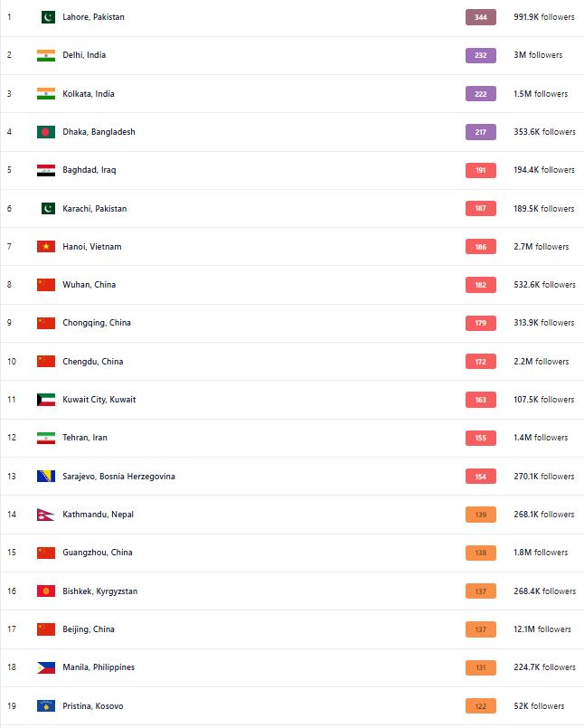Click the Iran flag beside Tehran
This screenshot has width=584, height=728.
(46, 438)
